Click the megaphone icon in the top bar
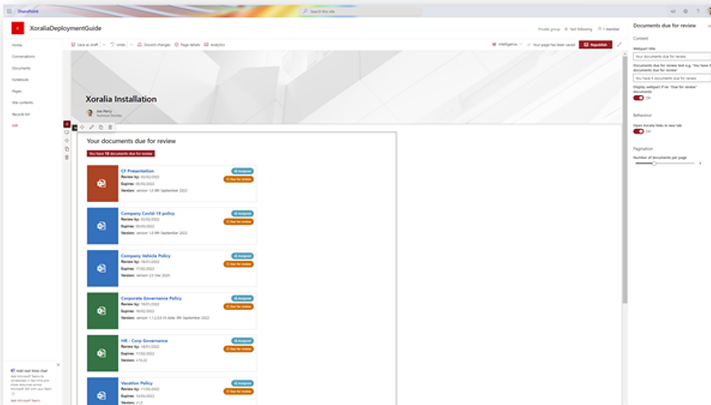 [x=673, y=11]
